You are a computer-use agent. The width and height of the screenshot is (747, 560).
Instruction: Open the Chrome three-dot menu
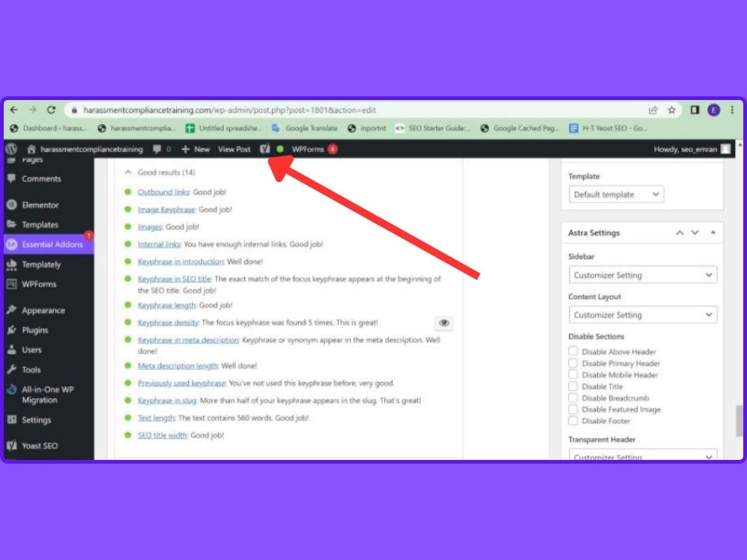point(732,110)
